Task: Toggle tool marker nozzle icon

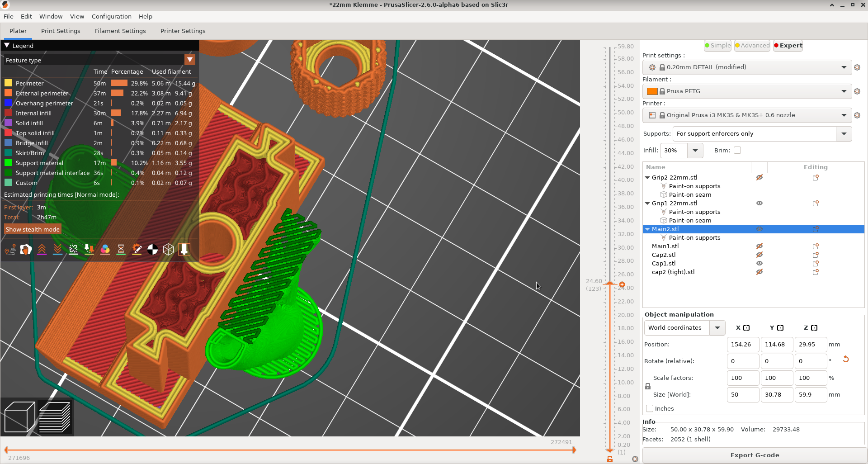Action: 184,249
